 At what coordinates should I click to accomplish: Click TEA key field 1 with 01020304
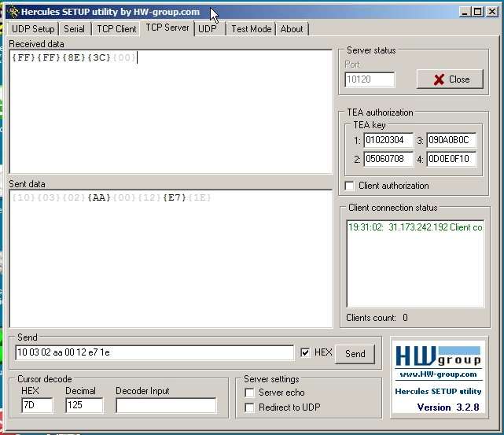388,140
